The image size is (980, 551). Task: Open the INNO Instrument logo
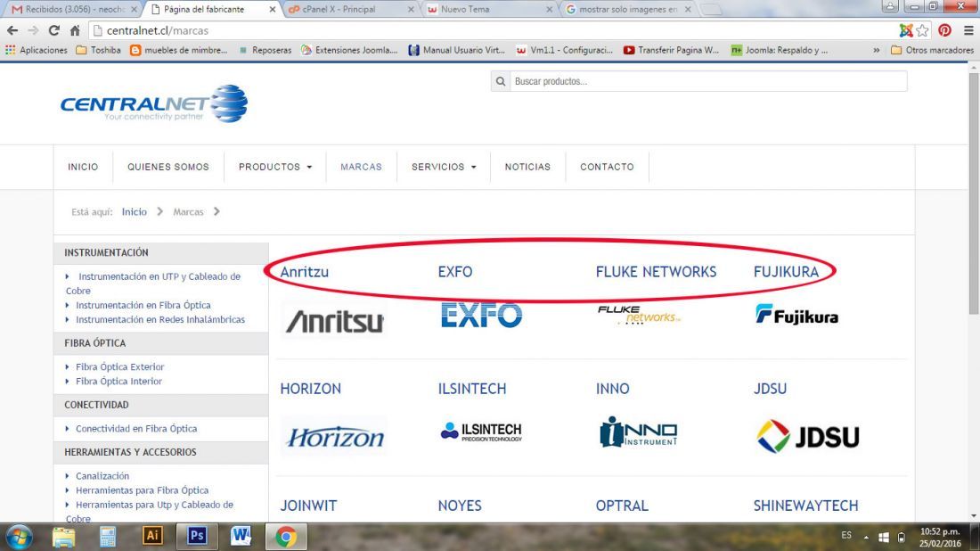point(639,432)
